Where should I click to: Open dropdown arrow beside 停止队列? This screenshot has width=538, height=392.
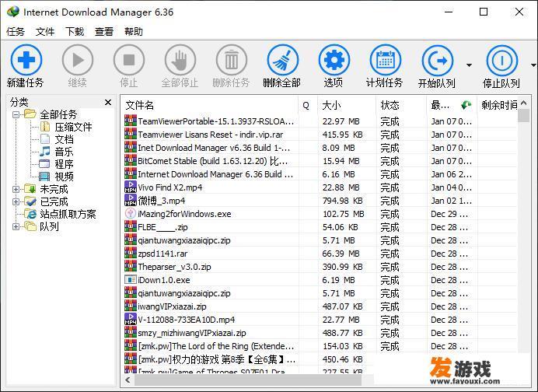533,65
